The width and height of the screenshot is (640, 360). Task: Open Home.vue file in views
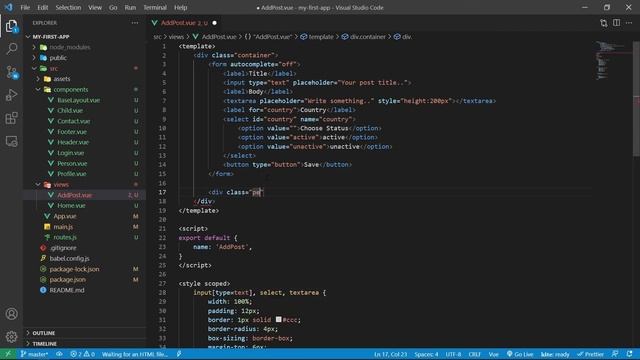pyautogui.click(x=71, y=206)
